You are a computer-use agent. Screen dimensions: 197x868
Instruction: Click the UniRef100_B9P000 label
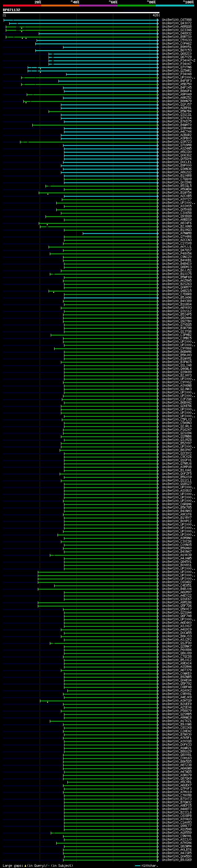tap(177, 165)
